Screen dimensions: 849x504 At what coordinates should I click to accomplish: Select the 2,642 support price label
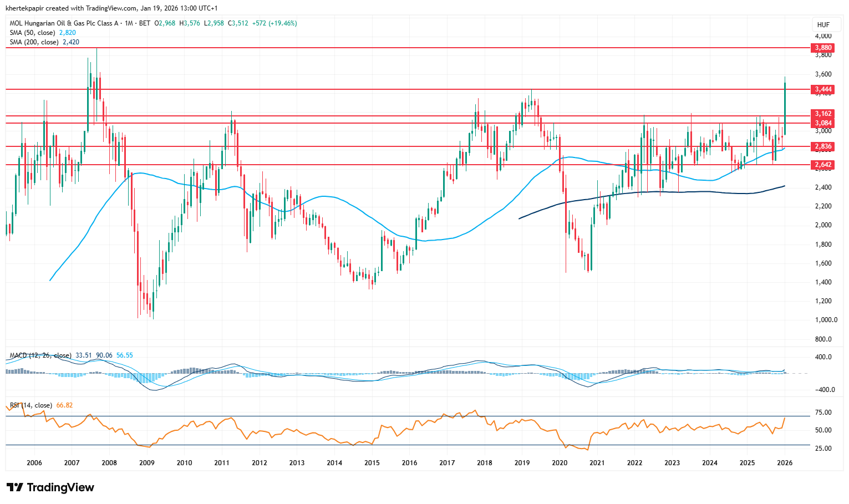click(823, 165)
